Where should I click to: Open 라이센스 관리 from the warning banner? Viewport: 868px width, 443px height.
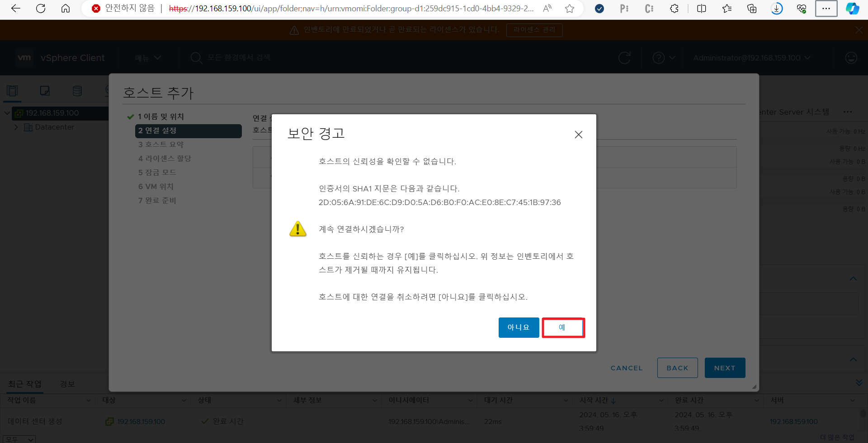(x=534, y=30)
